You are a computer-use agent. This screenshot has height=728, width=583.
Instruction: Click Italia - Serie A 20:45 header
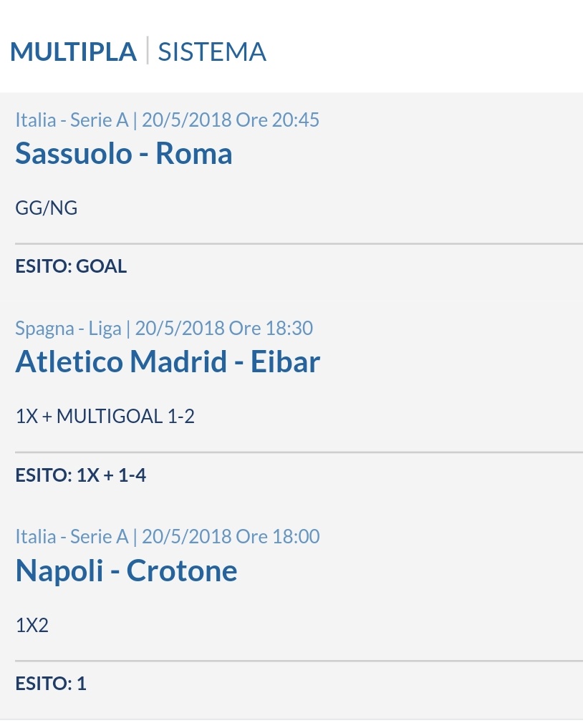(167, 120)
